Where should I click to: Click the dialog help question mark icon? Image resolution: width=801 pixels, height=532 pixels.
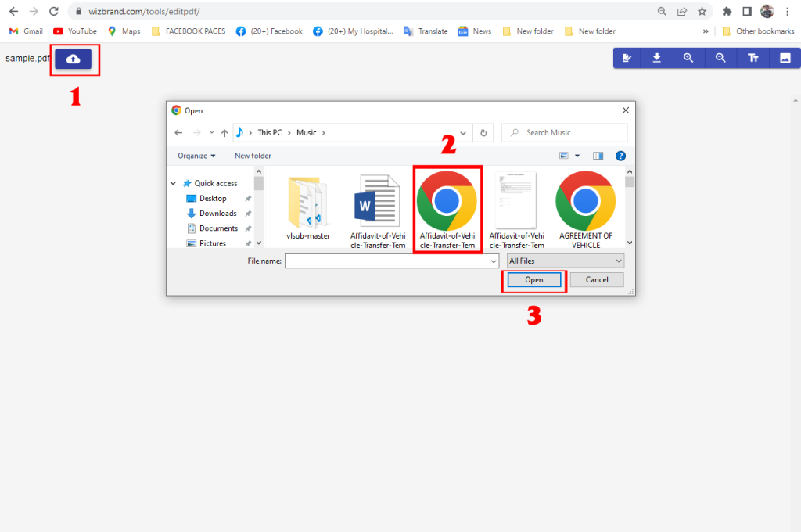coord(620,156)
